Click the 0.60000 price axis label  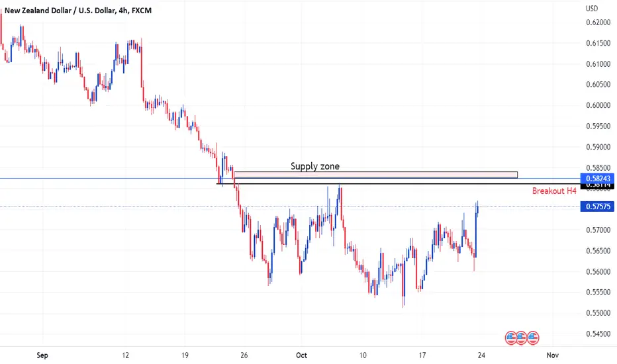(x=598, y=105)
